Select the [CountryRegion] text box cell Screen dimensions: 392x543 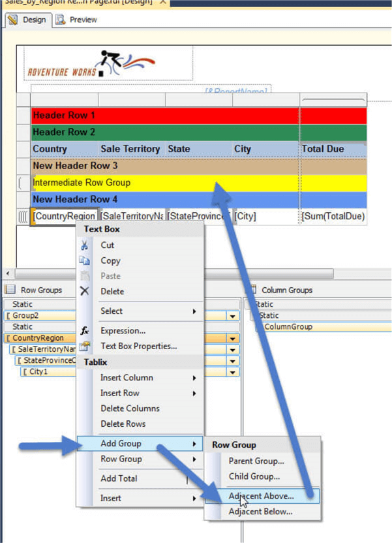[65, 217]
